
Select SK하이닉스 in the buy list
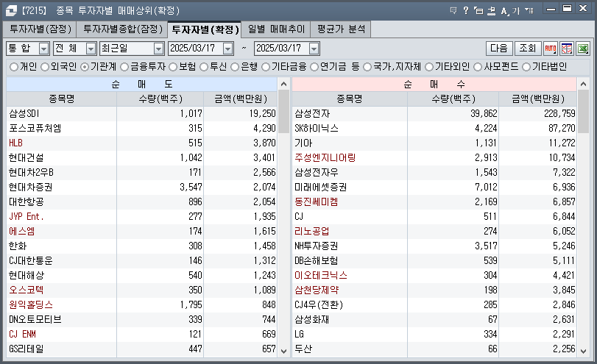(434, 128)
